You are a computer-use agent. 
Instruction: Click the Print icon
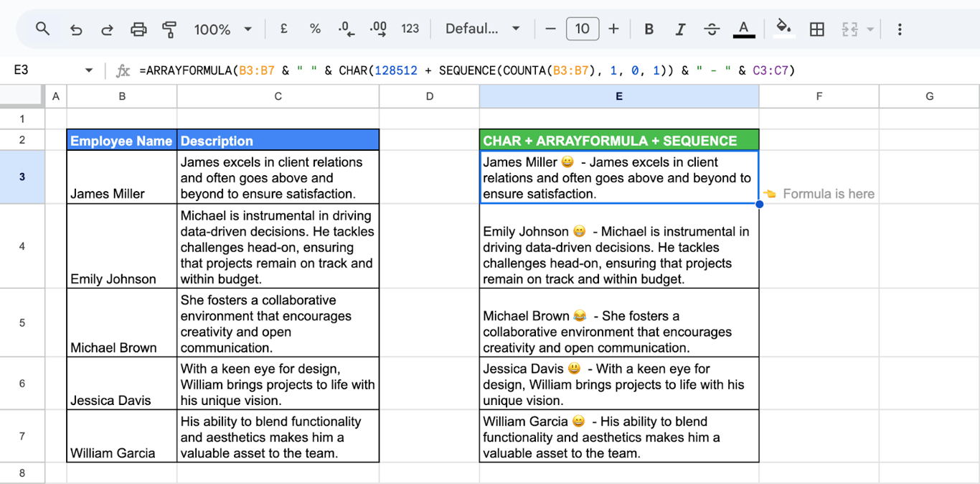click(x=138, y=29)
